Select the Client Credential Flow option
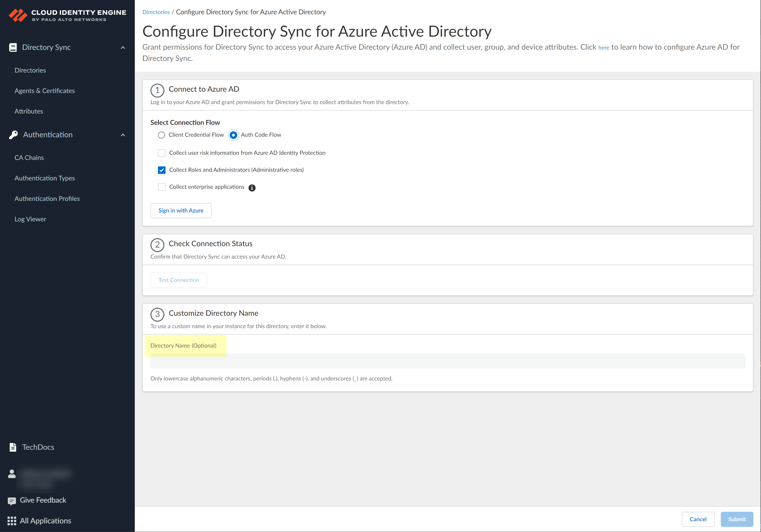The width and height of the screenshot is (761, 532). tap(161, 135)
